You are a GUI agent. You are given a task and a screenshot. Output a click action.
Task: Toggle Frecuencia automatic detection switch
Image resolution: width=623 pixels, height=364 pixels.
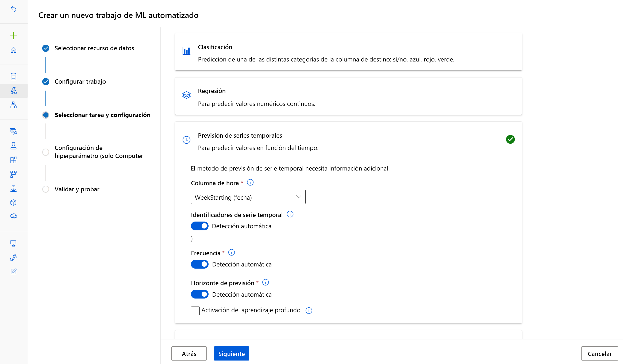click(200, 264)
